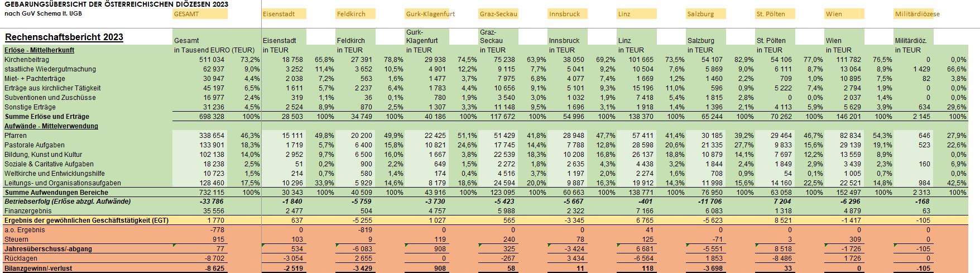Select the Pastorale Aufgaben row label
980x273 pixels.
tap(35, 145)
